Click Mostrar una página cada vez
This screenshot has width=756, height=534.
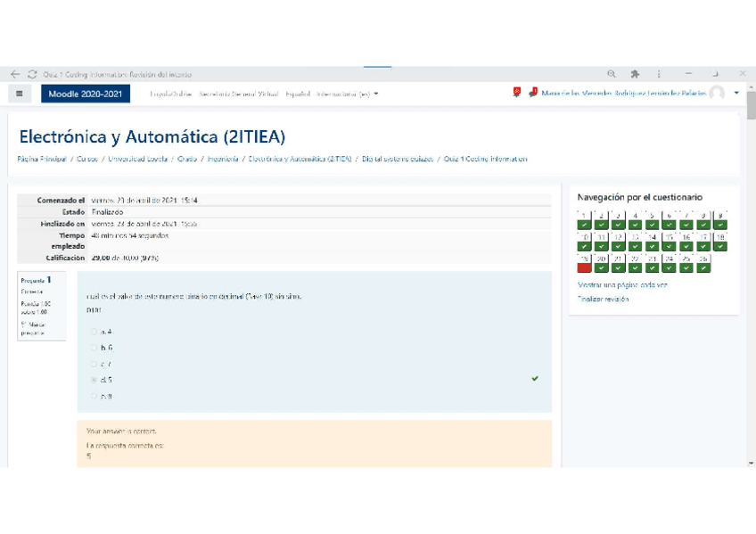(622, 285)
